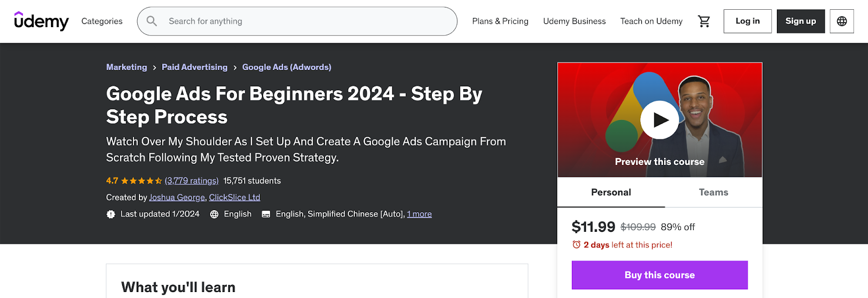Click the Paid Advertising breadcrumb
868x298 pixels.
point(195,67)
